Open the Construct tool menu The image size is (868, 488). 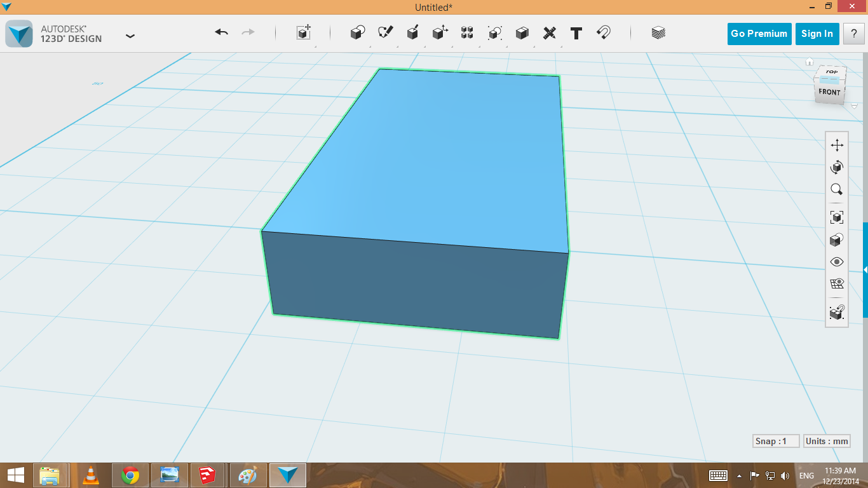[x=412, y=33]
